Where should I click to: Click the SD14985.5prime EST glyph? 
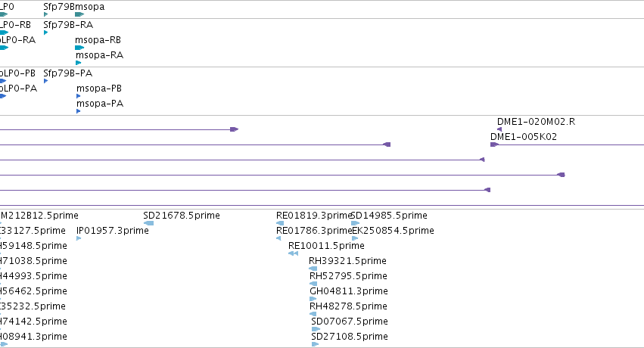356,223
